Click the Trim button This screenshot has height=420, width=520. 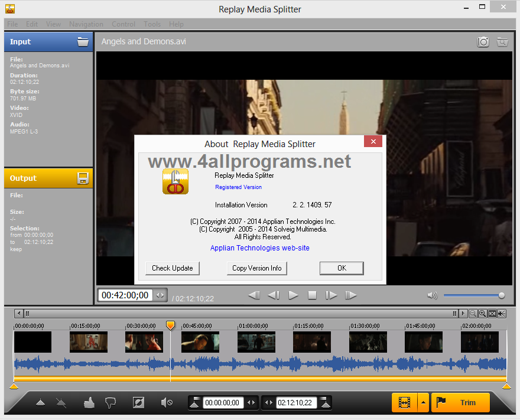pos(460,403)
